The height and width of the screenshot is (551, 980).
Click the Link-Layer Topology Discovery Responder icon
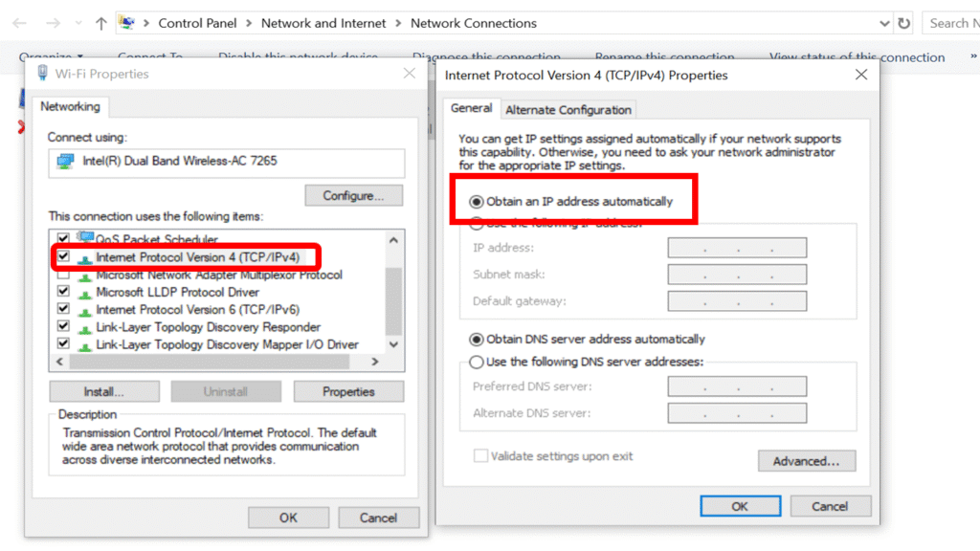coord(85,327)
